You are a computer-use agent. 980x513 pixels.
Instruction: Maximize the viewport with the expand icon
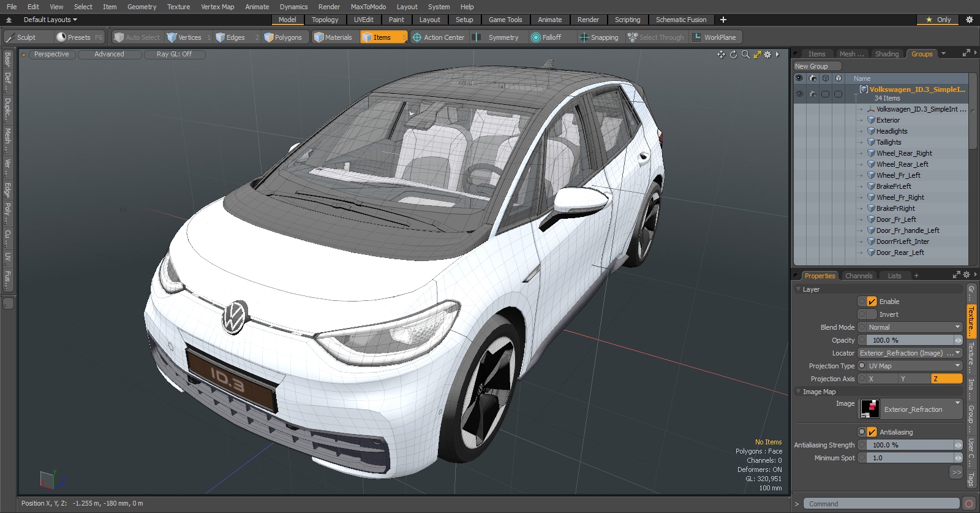pos(757,55)
